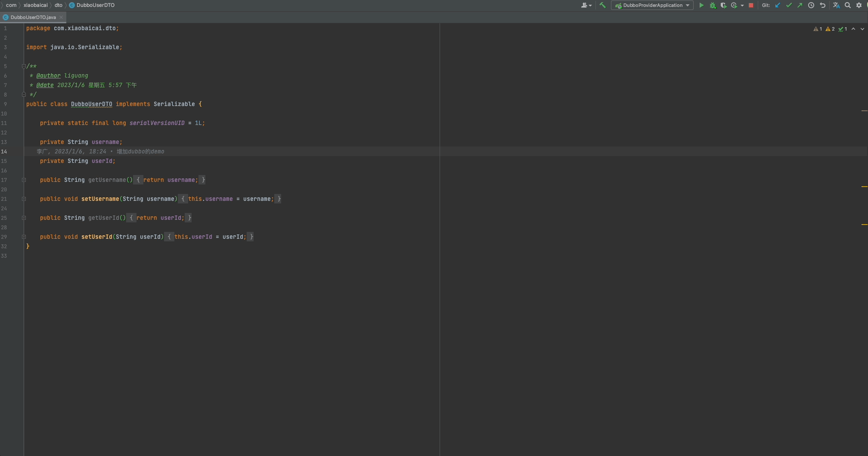Image resolution: width=868 pixels, height=456 pixels.
Task: Build the project with the hammer icon
Action: click(x=602, y=5)
